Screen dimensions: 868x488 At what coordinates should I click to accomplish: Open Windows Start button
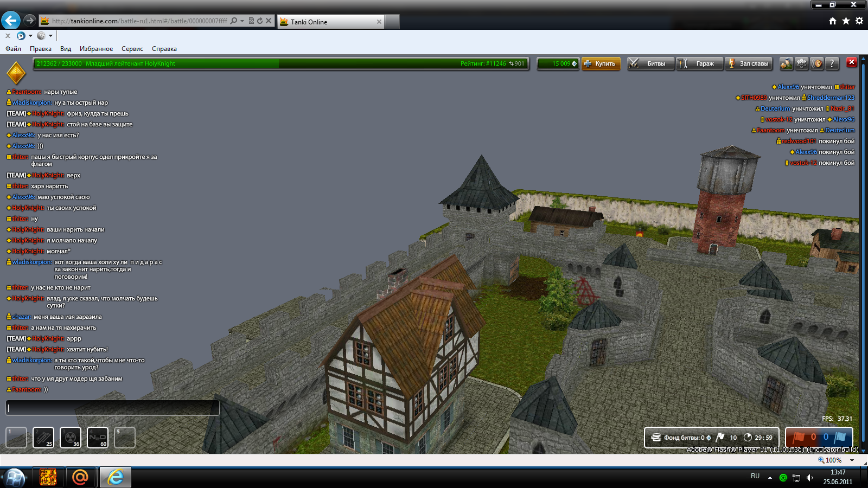[x=15, y=478]
